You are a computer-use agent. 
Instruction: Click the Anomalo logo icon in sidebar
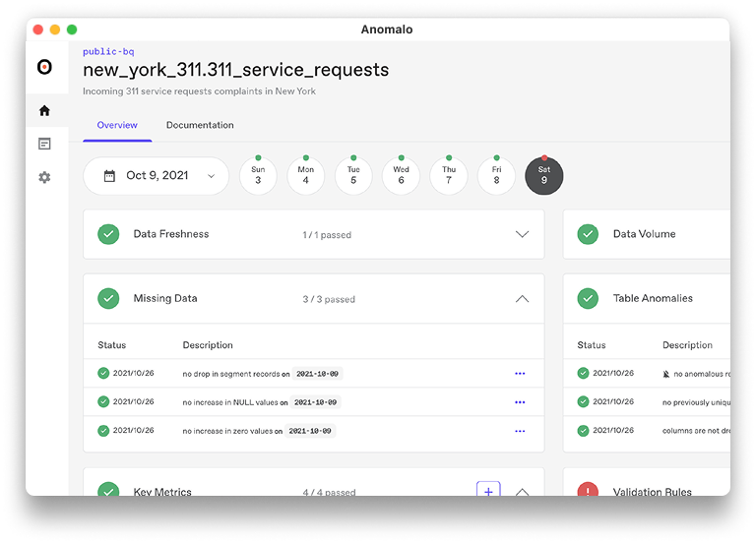click(x=44, y=67)
